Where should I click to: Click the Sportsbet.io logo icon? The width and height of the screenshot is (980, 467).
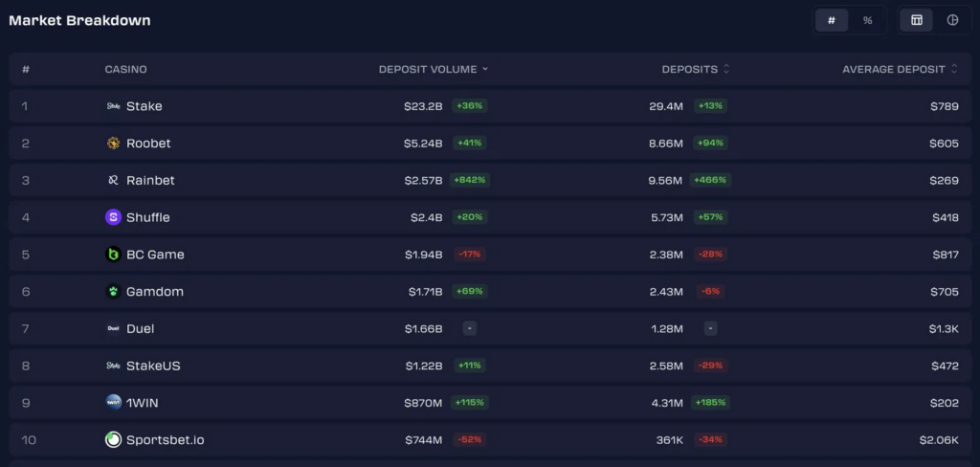(113, 440)
